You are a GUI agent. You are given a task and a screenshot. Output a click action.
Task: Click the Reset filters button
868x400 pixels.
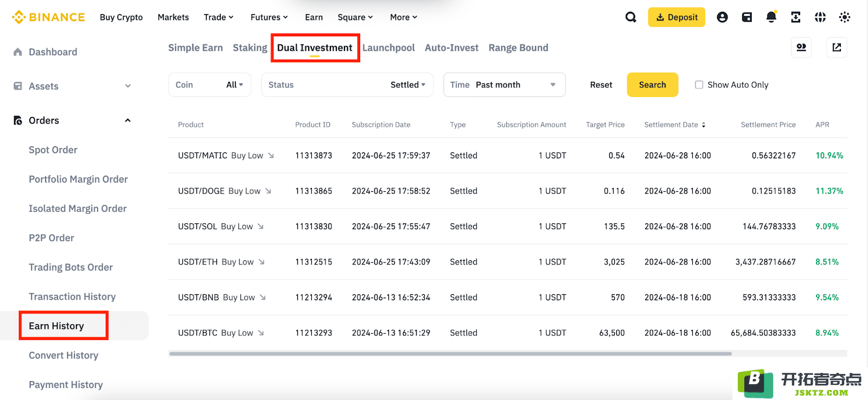[x=601, y=85]
